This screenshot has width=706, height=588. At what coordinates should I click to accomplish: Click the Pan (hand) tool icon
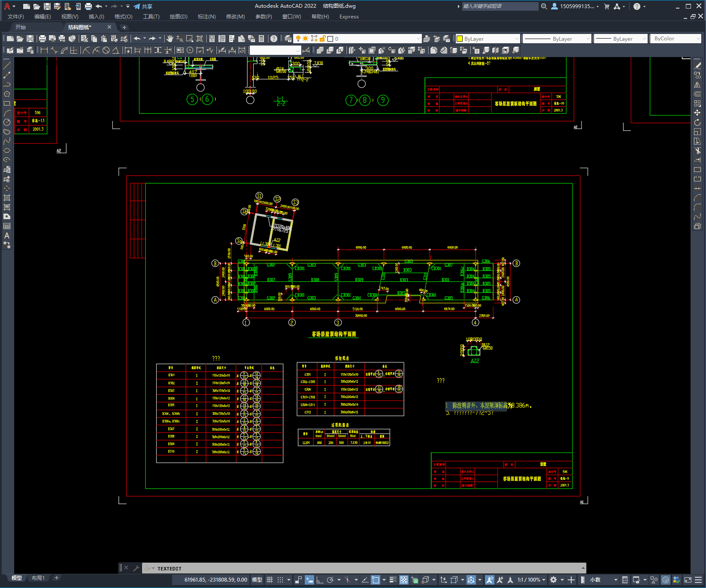click(x=170, y=39)
